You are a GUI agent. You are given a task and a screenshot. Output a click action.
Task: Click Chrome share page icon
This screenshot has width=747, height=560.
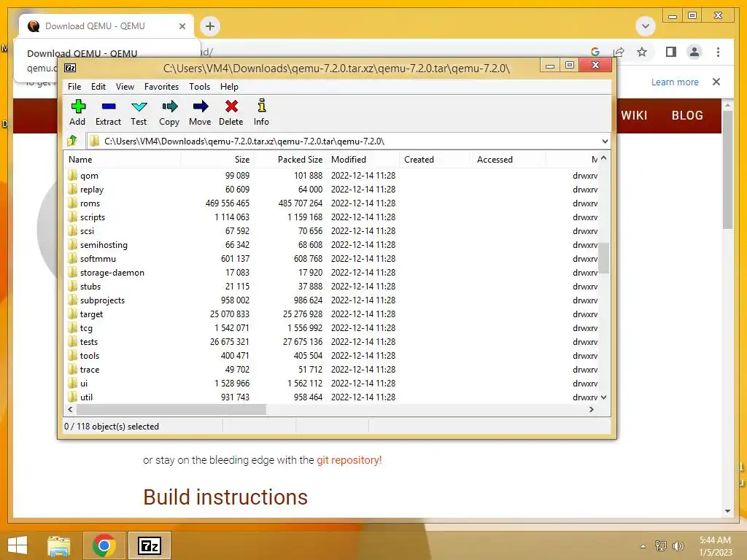[x=619, y=52]
